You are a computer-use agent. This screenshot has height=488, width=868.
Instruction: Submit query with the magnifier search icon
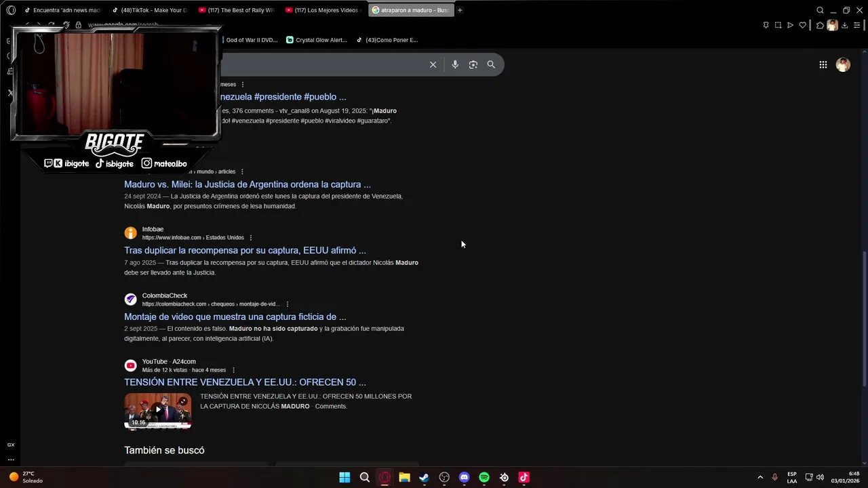[491, 64]
